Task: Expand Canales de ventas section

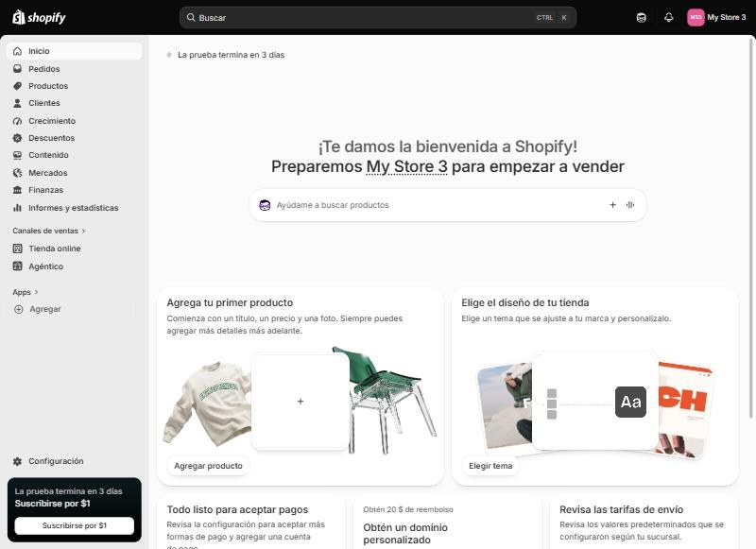Action: click(49, 231)
